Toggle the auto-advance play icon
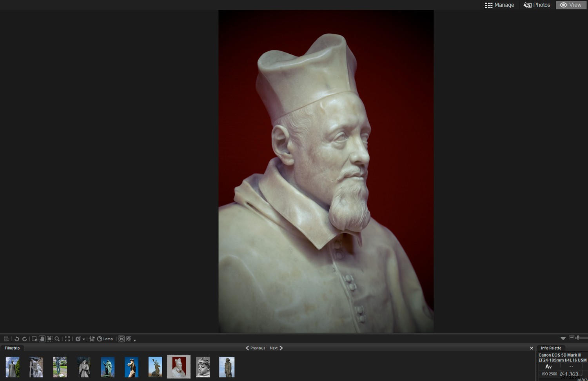 click(122, 339)
